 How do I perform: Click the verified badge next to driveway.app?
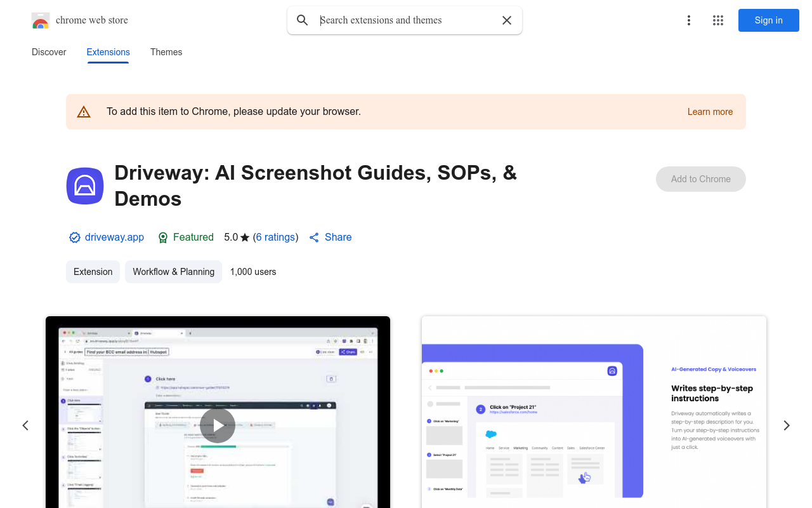pos(75,237)
